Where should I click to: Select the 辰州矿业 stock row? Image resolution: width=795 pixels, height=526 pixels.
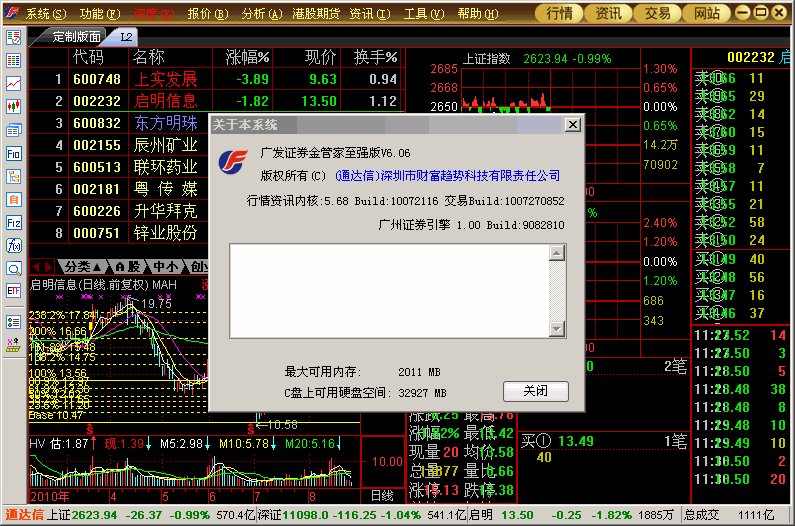(x=119, y=145)
